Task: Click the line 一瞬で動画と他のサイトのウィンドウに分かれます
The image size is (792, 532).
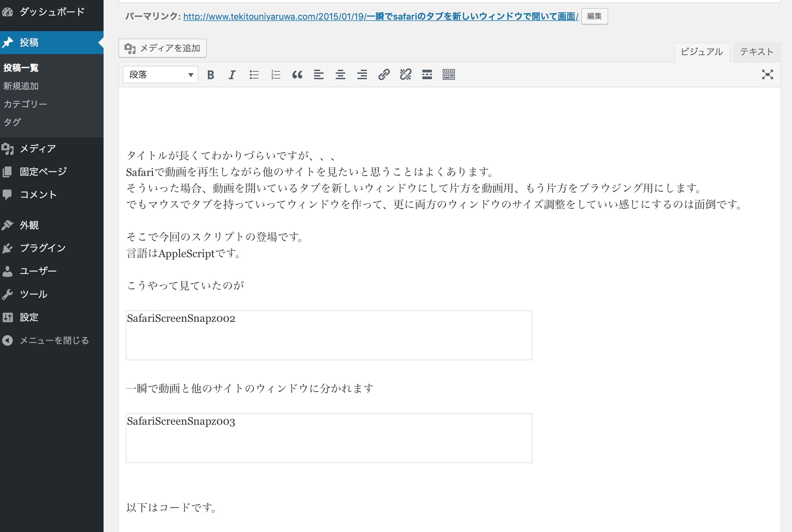Action: [x=250, y=388]
